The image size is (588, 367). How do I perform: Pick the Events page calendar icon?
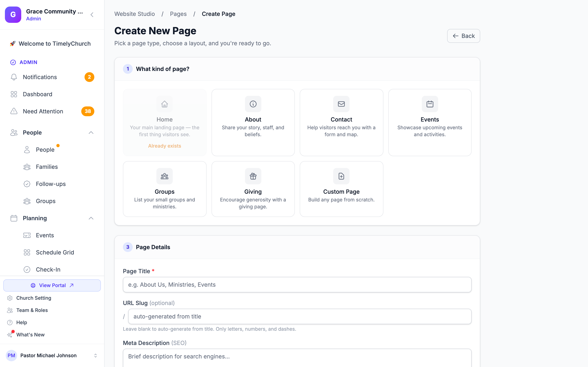click(430, 104)
